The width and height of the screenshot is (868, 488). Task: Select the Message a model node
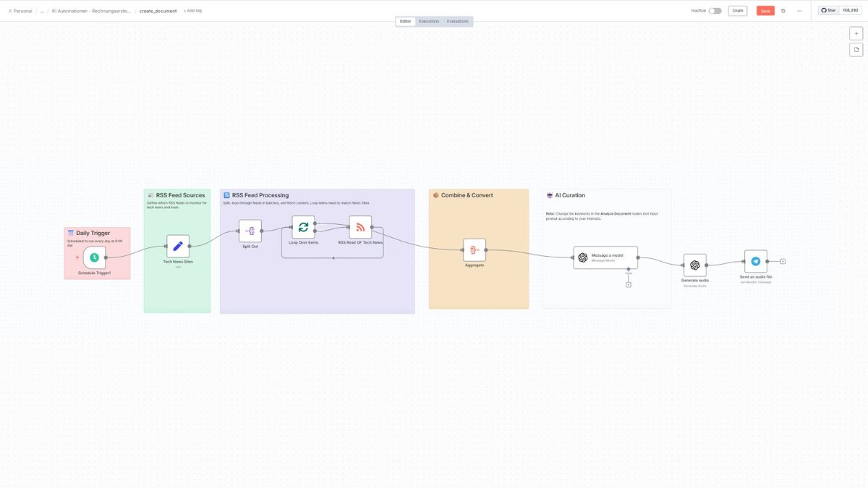click(x=605, y=257)
